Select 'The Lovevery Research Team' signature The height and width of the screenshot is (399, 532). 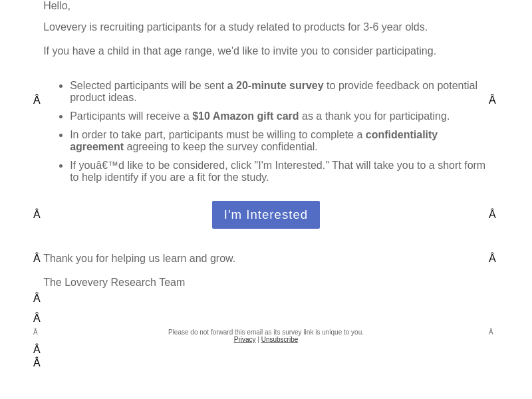114,282
